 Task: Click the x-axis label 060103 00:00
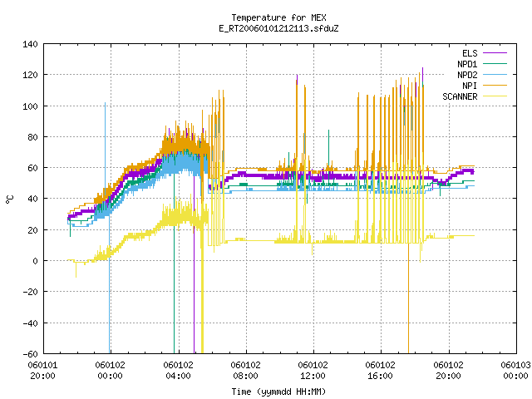point(515,371)
